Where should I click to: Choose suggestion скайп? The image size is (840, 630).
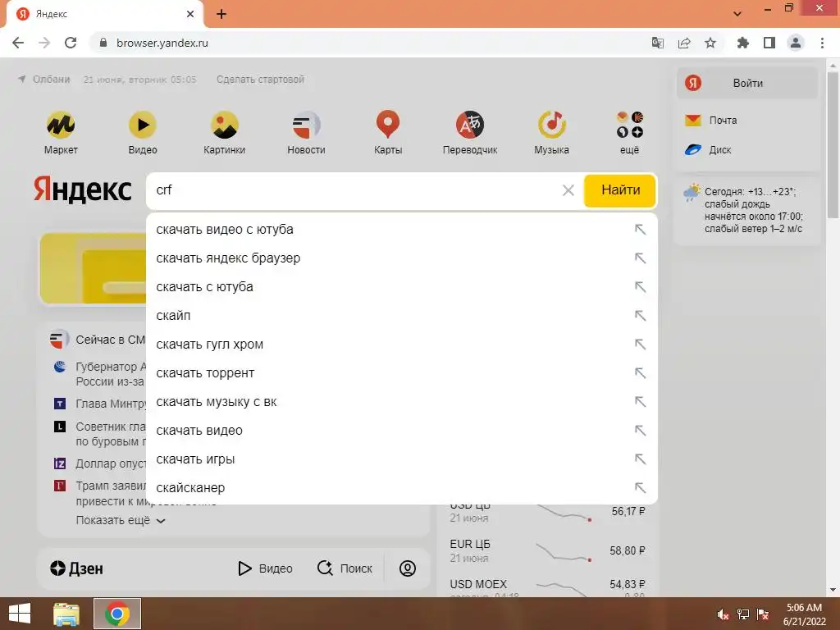click(402, 316)
